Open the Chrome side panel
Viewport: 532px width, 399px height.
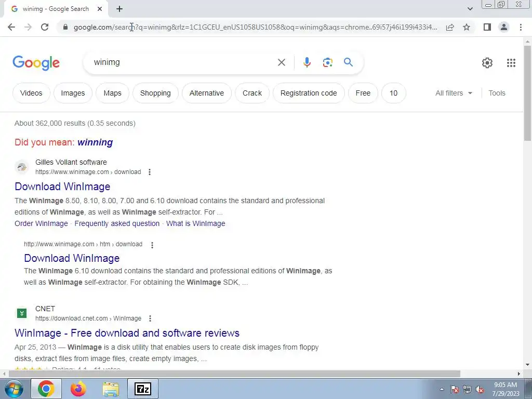click(487, 27)
